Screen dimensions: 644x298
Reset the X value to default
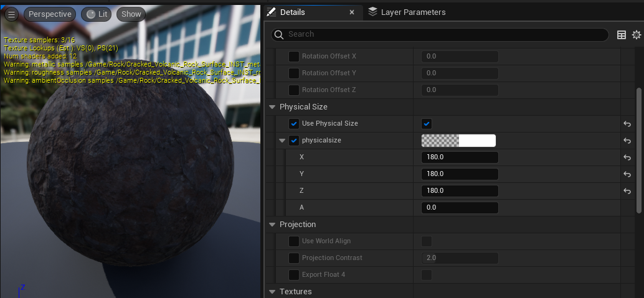(x=627, y=157)
